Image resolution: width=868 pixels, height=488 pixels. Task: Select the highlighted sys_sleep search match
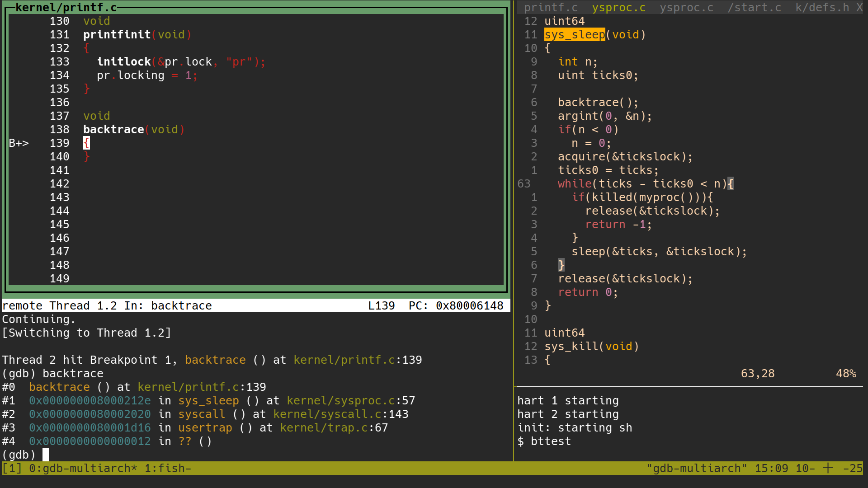click(x=574, y=34)
